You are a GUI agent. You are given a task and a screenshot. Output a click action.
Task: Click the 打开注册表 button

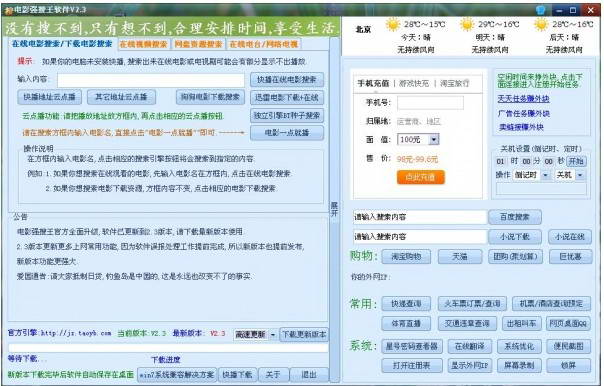412,365
